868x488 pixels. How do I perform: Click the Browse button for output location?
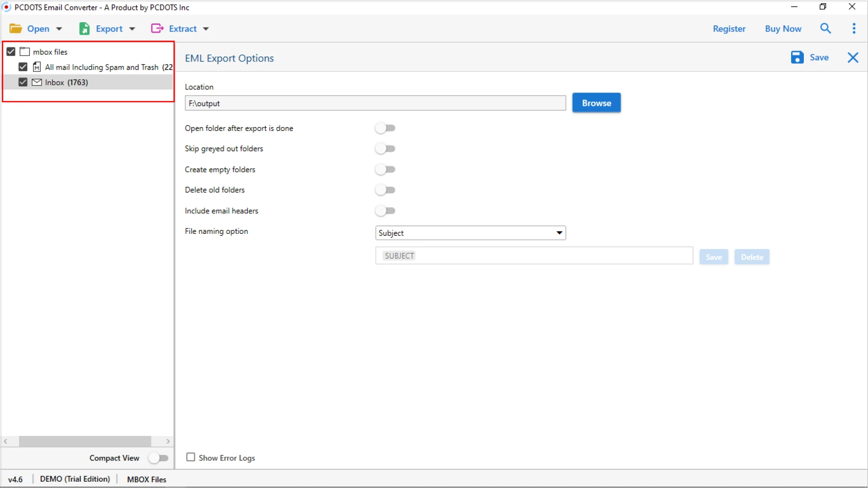[596, 103]
